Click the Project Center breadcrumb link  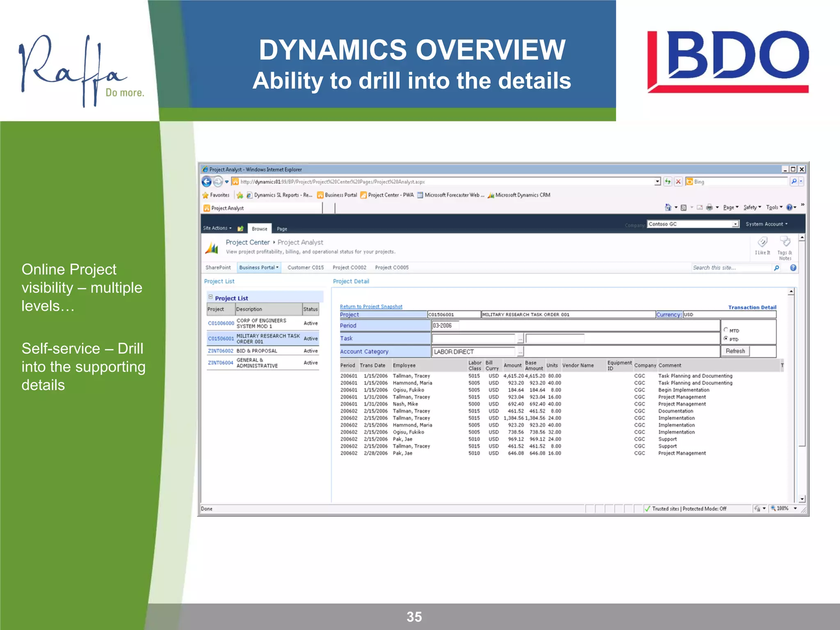click(x=248, y=242)
